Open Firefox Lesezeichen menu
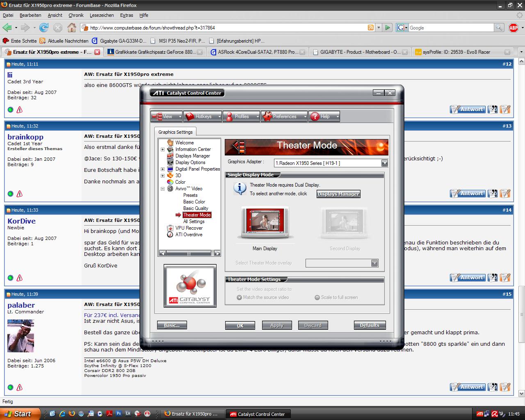 coord(102,15)
